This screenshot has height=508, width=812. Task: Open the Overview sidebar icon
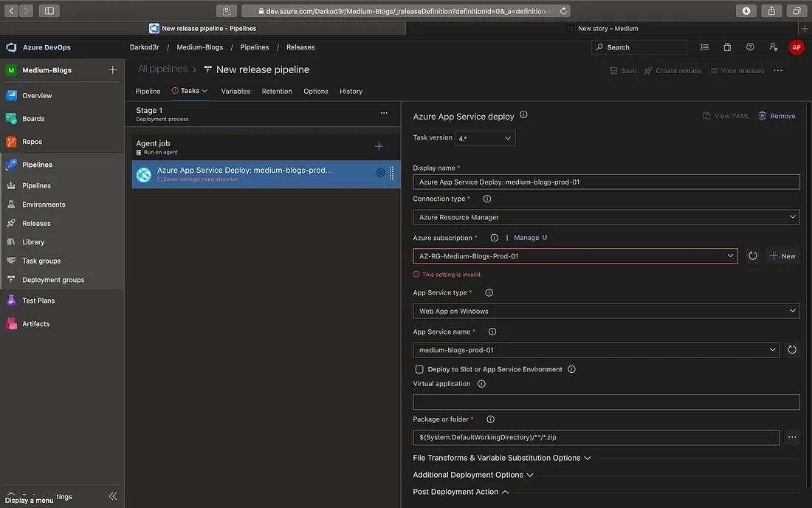[x=11, y=95]
